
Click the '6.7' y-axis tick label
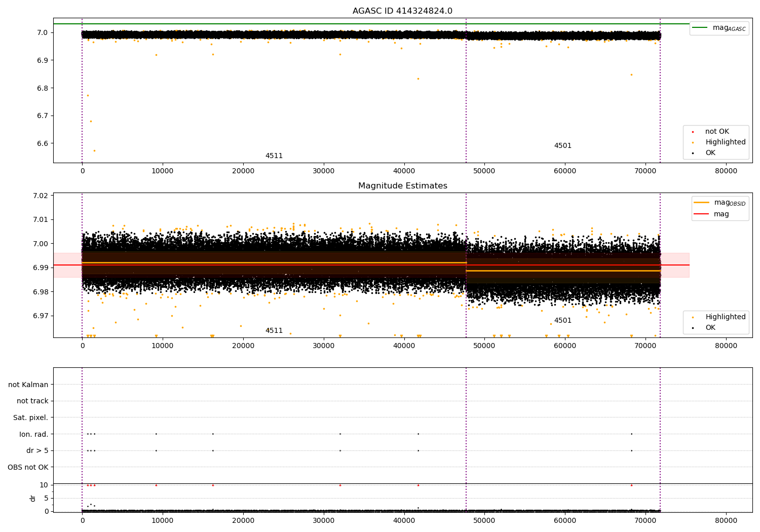point(43,116)
